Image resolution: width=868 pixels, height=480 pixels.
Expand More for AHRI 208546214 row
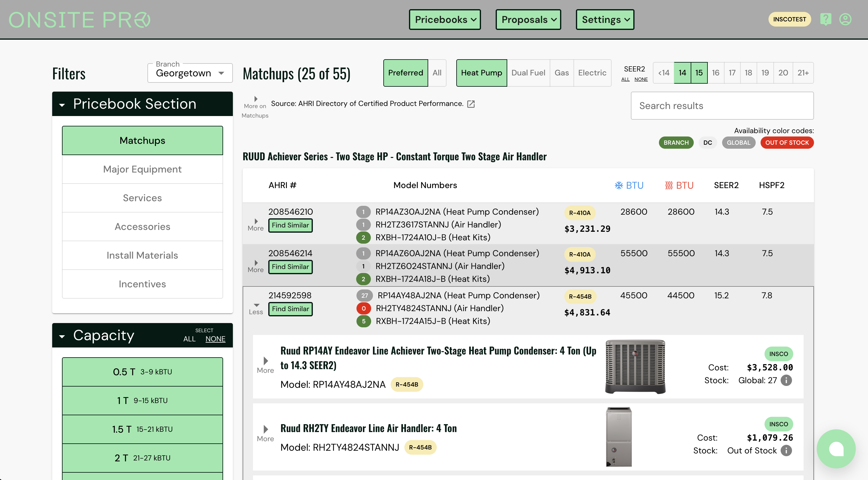pyautogui.click(x=256, y=266)
